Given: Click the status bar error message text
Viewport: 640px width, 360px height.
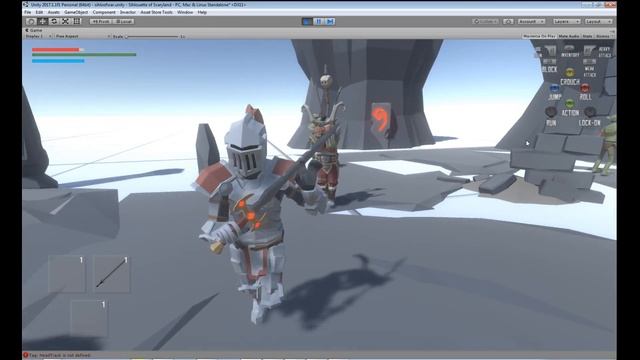Looking at the screenshot, I should click(60, 355).
